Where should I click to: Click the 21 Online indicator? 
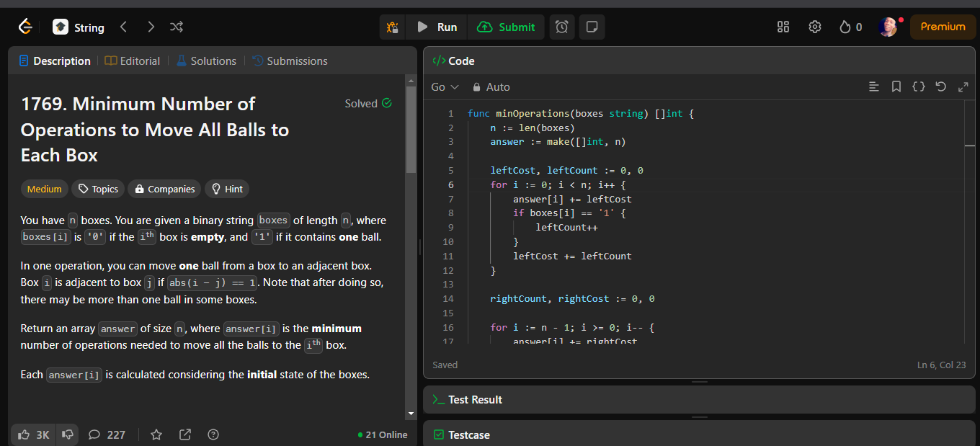[x=383, y=434]
